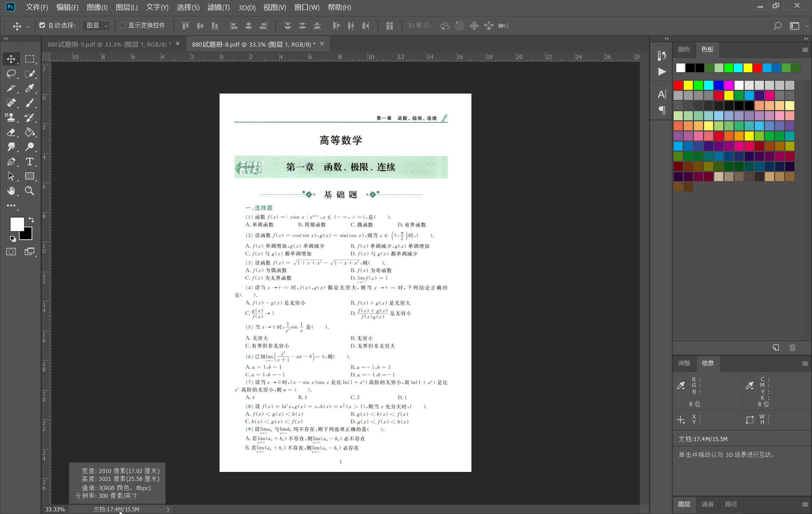Select the Clone Stamp tool
This screenshot has height=514, width=812.
tap(11, 118)
